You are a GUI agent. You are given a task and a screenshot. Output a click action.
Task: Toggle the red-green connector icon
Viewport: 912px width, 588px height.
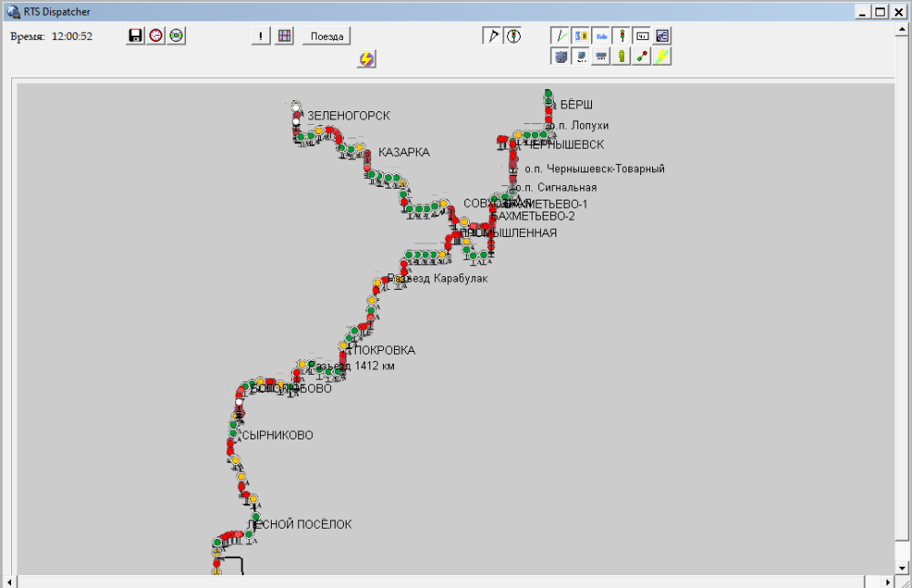coord(642,56)
